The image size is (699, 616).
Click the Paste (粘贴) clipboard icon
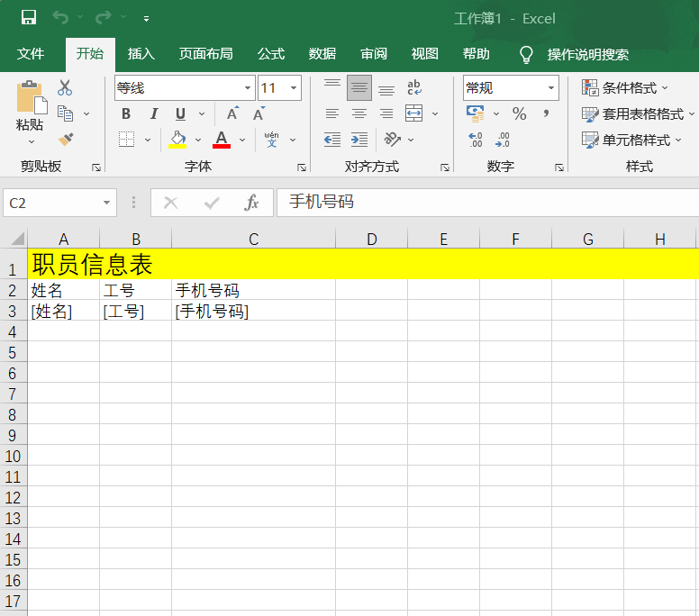(32, 97)
